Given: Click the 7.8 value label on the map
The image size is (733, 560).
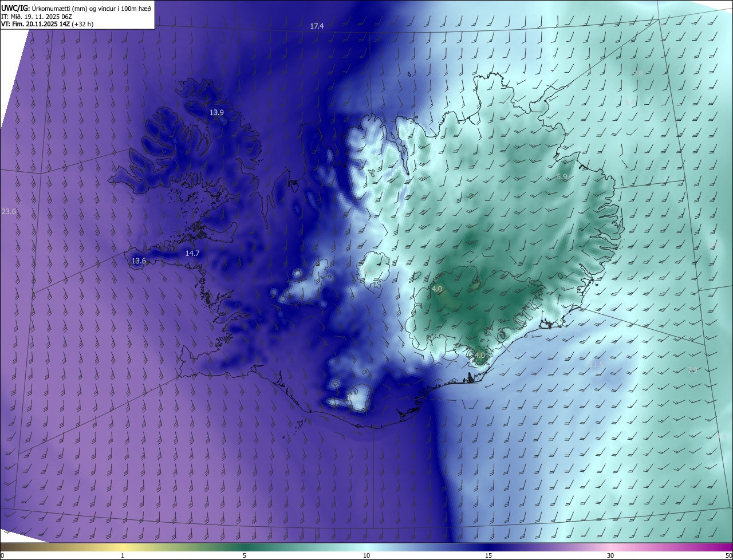Looking at the screenshot, I should pos(638,74).
